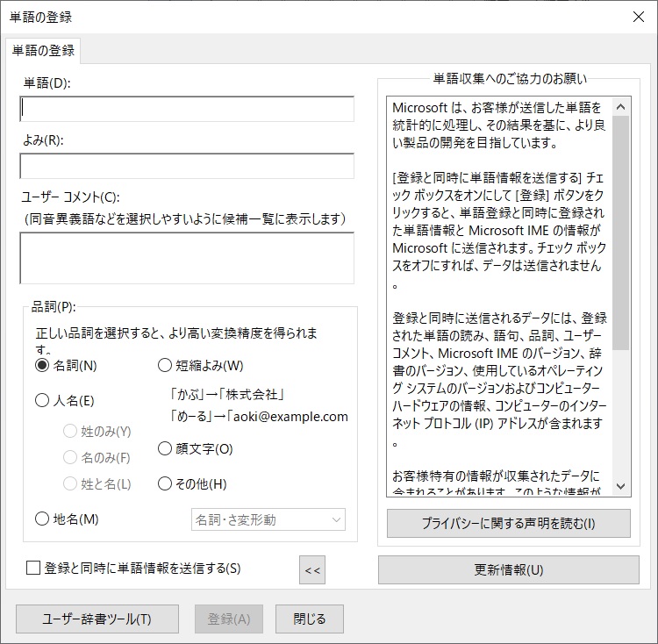658x644 pixels.
Task: Choose the その他(H) radio button
Action: coord(165,483)
